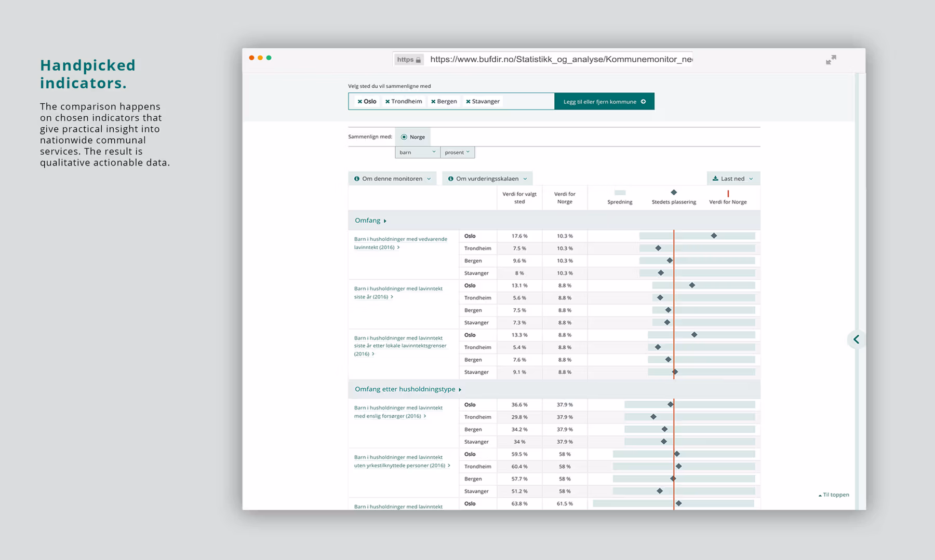Screen dimensions: 935x560
Task: Click download icon on Last ned
Action: 715,179
